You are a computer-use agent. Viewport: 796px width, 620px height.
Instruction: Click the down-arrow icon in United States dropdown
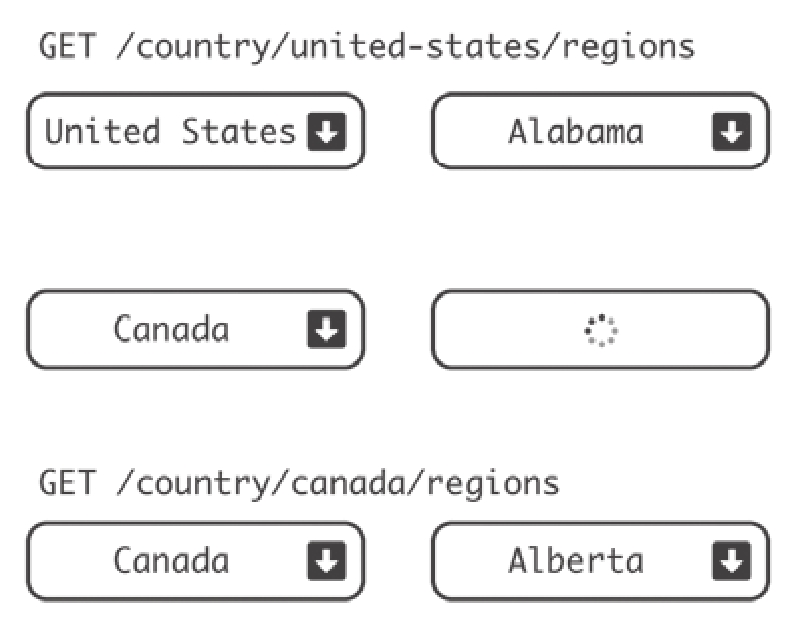coord(326,132)
